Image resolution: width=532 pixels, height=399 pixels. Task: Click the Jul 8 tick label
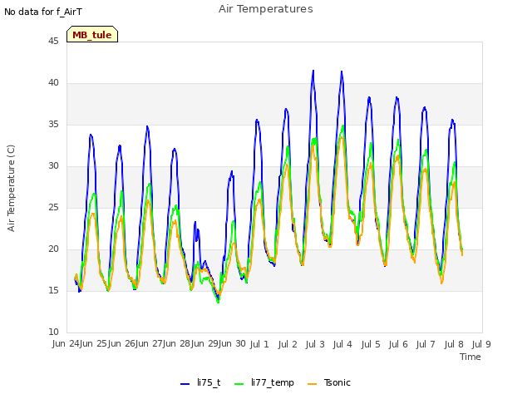454,344
